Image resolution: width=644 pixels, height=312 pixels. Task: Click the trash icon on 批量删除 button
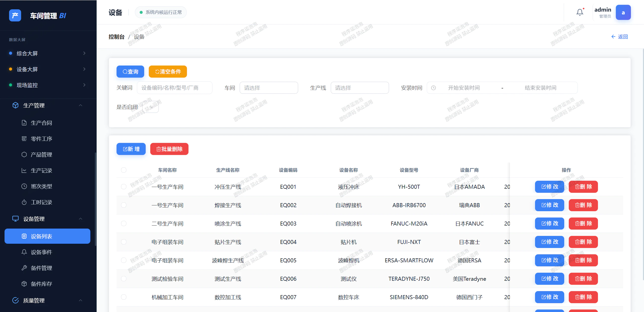click(x=159, y=149)
